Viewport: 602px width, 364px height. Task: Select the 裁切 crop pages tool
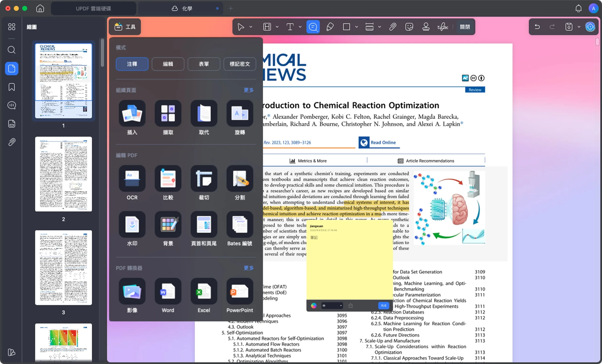(204, 178)
